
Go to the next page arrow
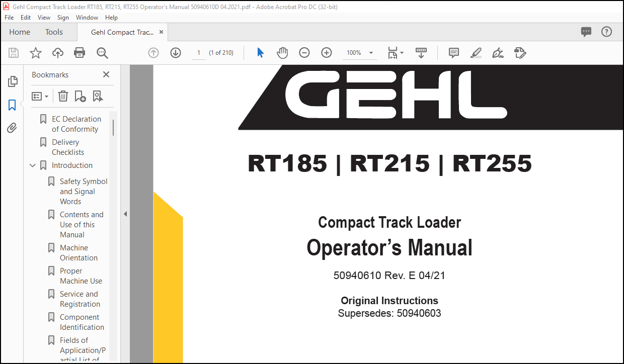[x=176, y=53]
